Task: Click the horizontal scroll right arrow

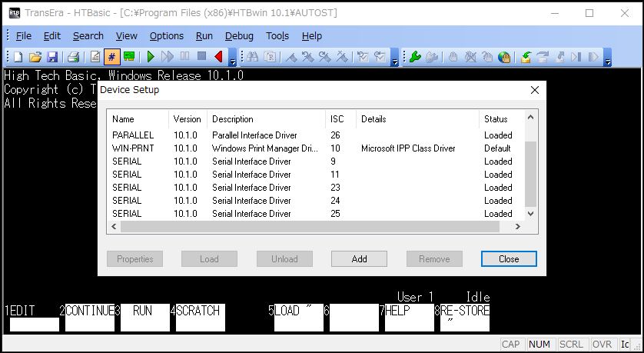Action: (518, 226)
